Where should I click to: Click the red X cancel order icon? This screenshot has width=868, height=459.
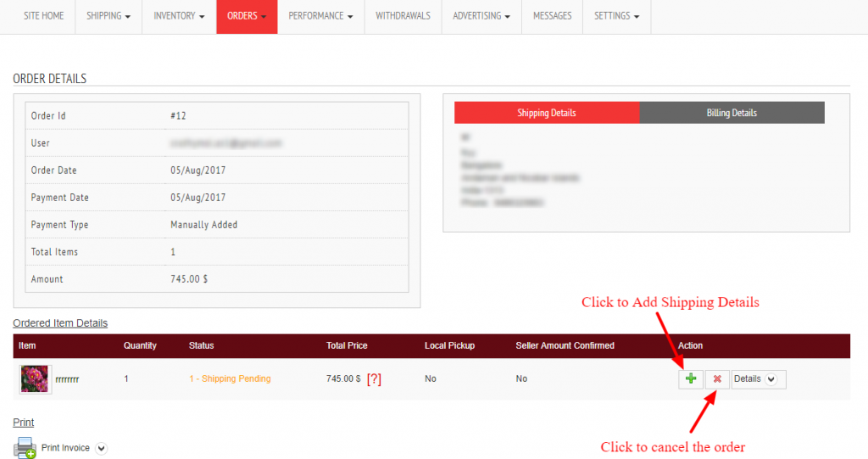pyautogui.click(x=717, y=379)
